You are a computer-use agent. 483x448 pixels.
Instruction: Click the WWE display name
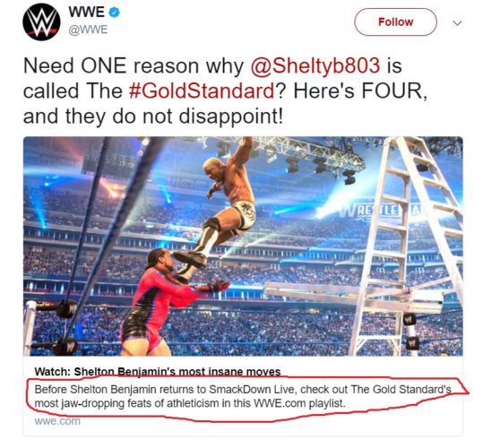click(87, 13)
